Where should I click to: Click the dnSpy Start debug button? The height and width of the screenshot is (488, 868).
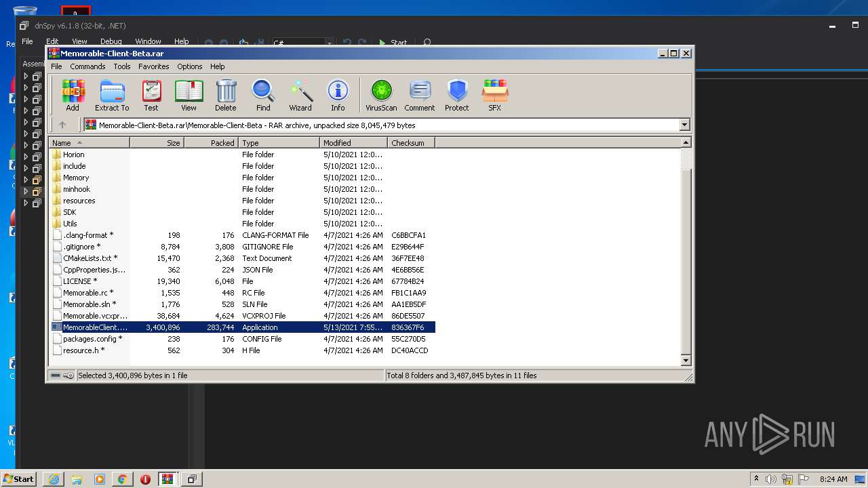(393, 43)
